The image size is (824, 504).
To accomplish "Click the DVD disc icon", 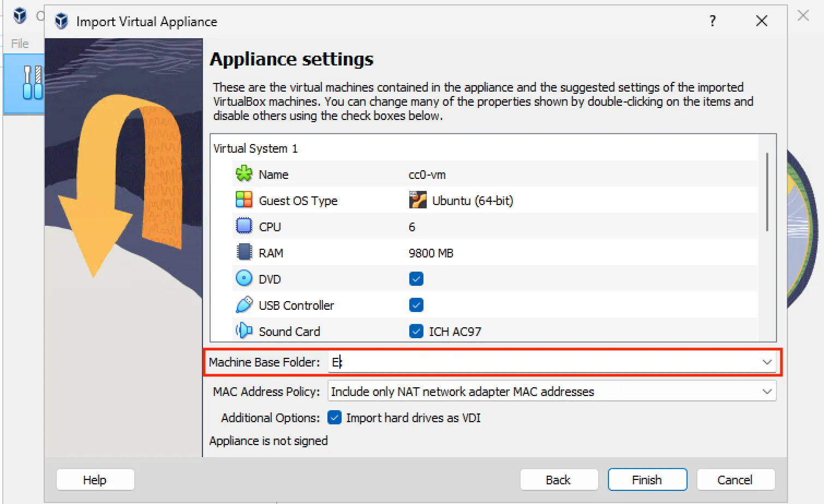I will pos(244,278).
